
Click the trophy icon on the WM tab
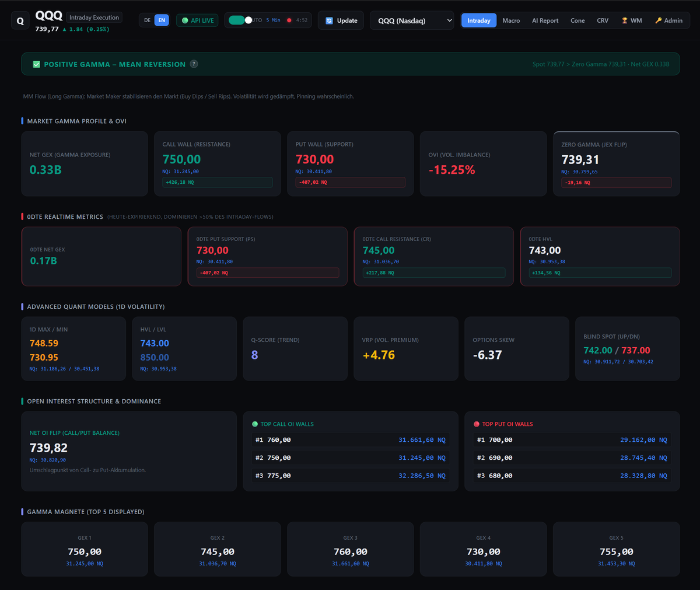pyautogui.click(x=625, y=20)
